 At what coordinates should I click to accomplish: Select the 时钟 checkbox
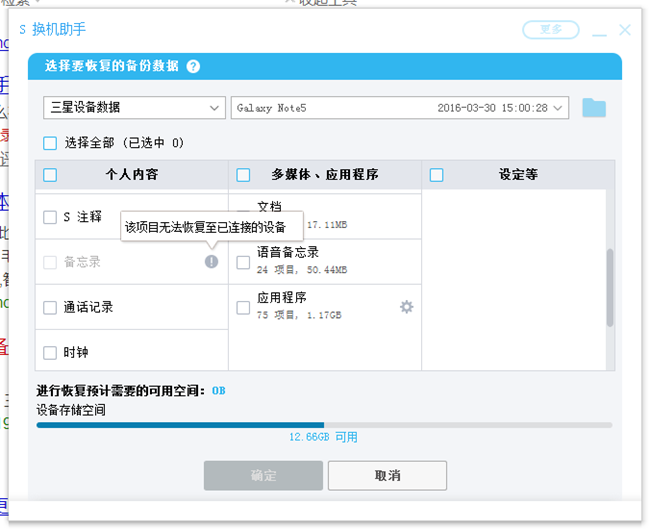click(x=51, y=352)
